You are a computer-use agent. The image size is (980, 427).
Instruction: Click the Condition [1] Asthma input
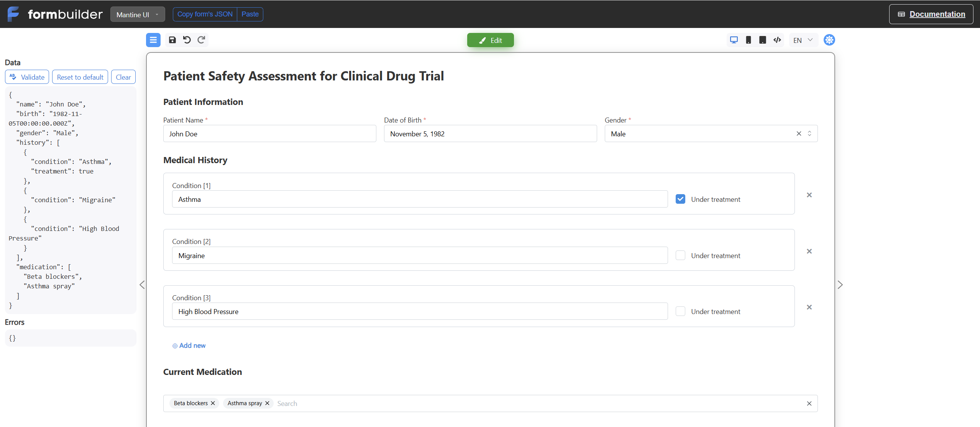coord(420,199)
